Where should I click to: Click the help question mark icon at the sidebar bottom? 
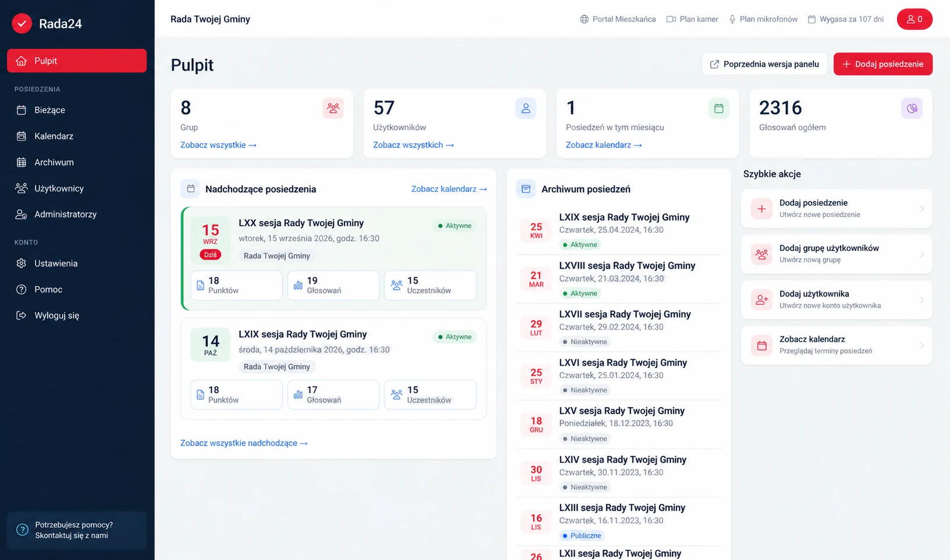click(x=22, y=530)
